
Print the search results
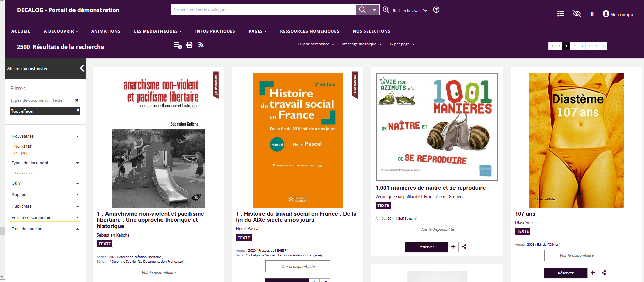point(189,45)
